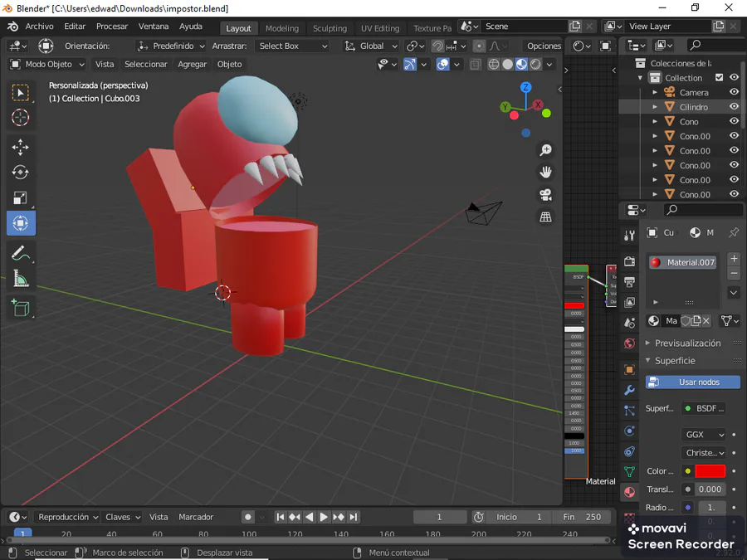Toggle the camera view icon

[x=546, y=195]
